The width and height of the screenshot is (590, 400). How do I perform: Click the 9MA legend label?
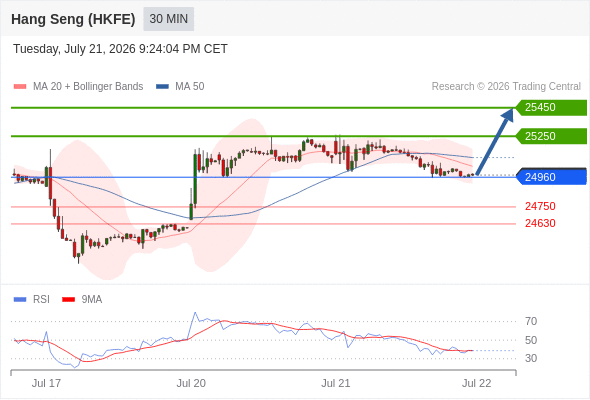92,300
